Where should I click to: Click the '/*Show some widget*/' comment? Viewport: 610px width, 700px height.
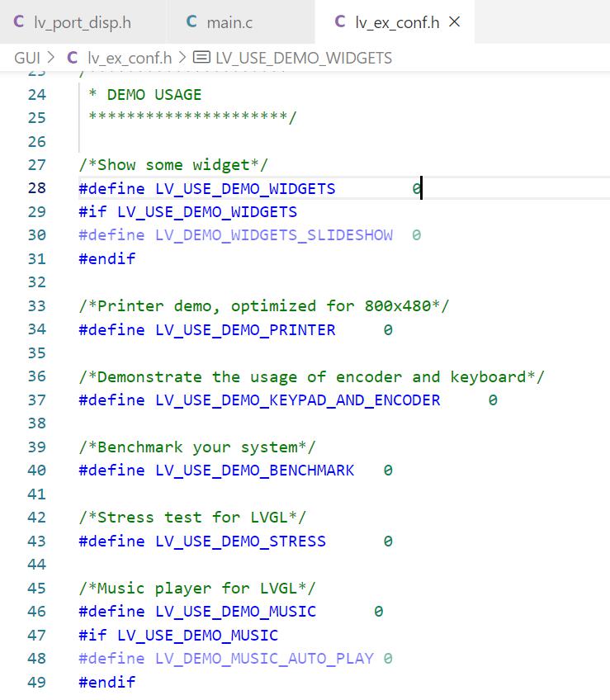click(x=173, y=165)
